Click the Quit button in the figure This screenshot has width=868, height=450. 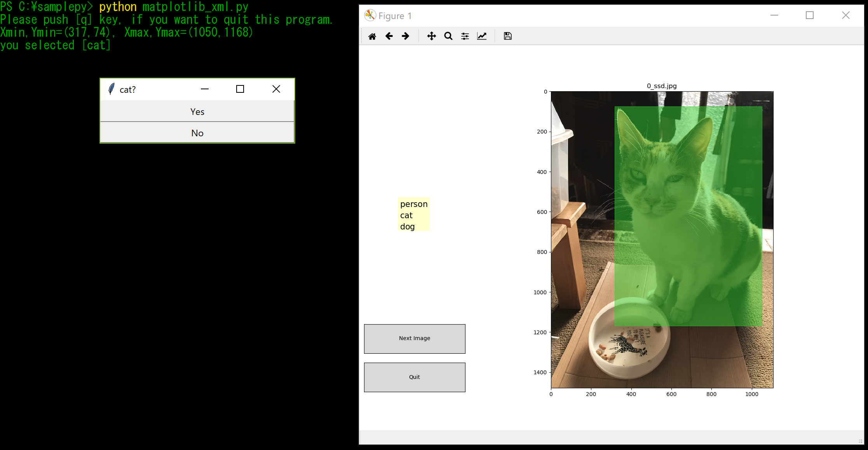[x=415, y=377]
